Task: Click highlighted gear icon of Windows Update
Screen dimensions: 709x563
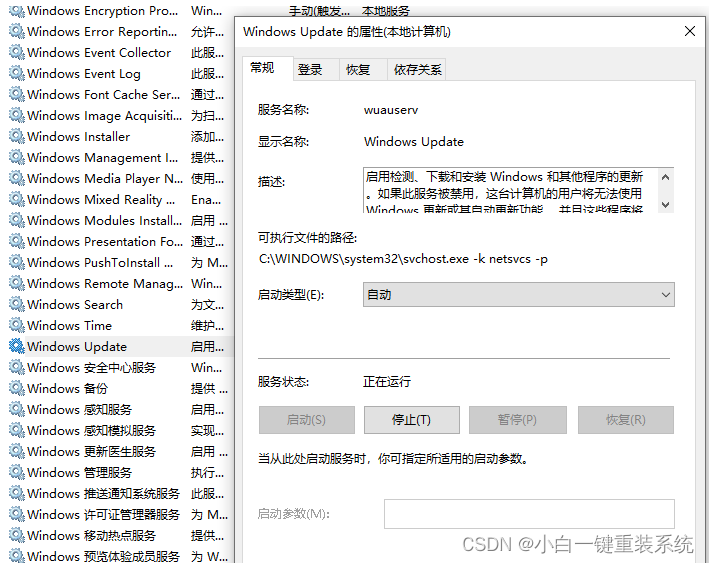Action: (17, 346)
